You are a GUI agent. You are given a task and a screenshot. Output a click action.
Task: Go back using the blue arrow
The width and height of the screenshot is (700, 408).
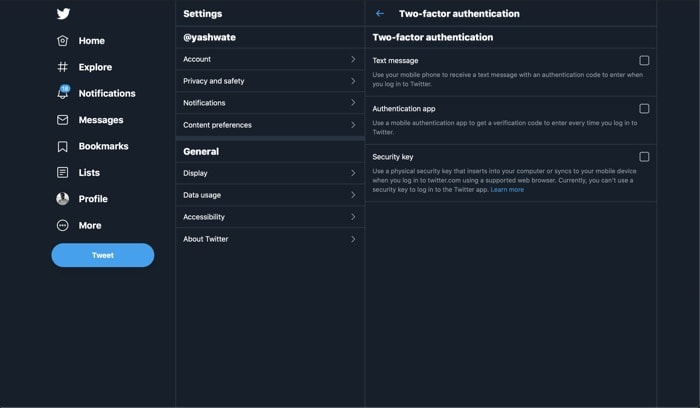coord(380,13)
